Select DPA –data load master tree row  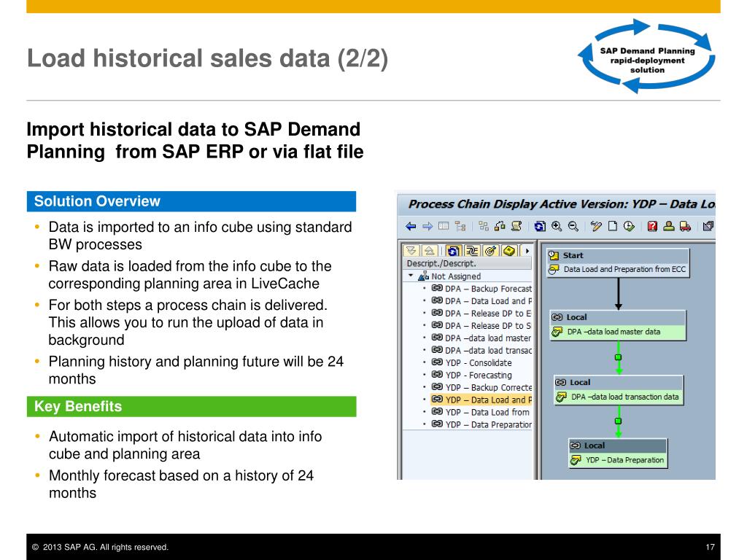coord(481,338)
